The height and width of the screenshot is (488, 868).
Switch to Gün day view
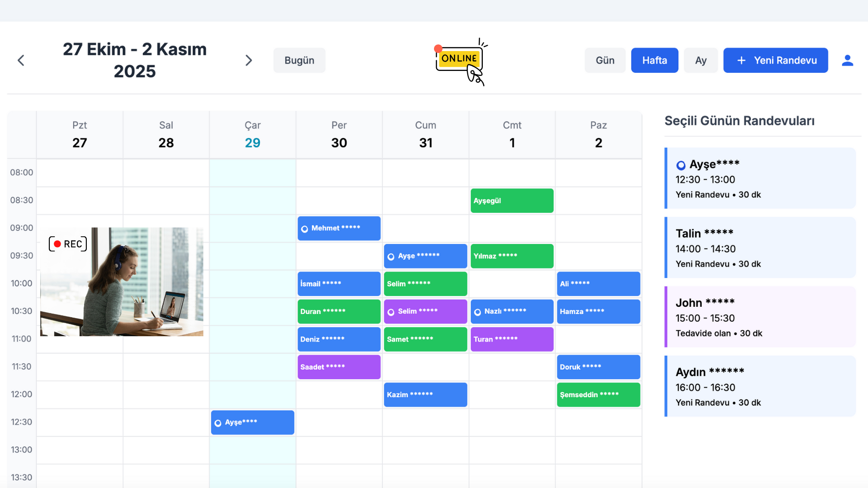[x=605, y=60]
